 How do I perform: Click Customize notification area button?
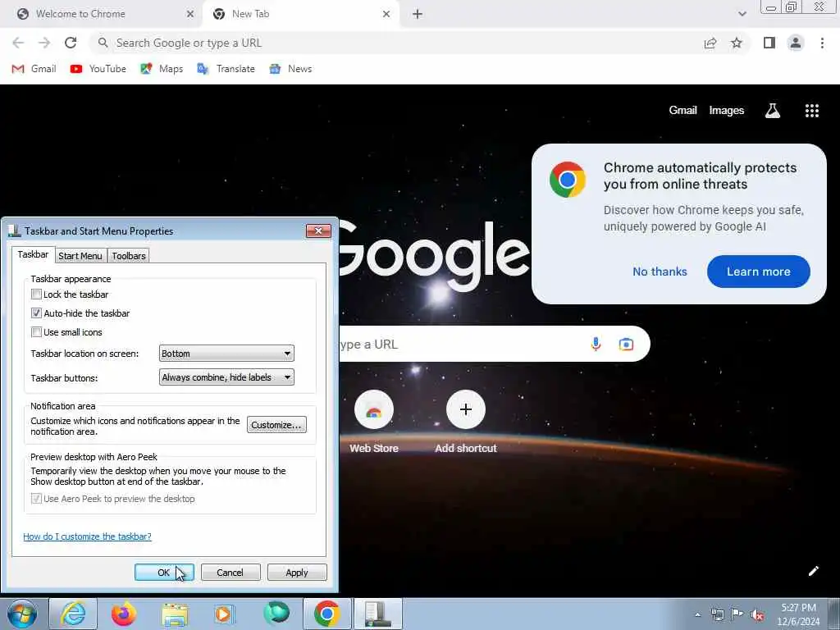[x=276, y=425]
